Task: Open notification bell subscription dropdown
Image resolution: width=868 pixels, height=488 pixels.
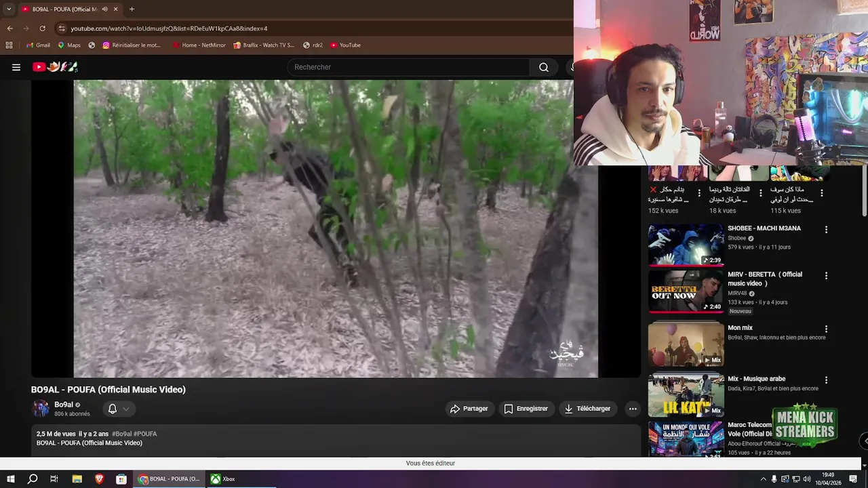Action: (x=119, y=409)
